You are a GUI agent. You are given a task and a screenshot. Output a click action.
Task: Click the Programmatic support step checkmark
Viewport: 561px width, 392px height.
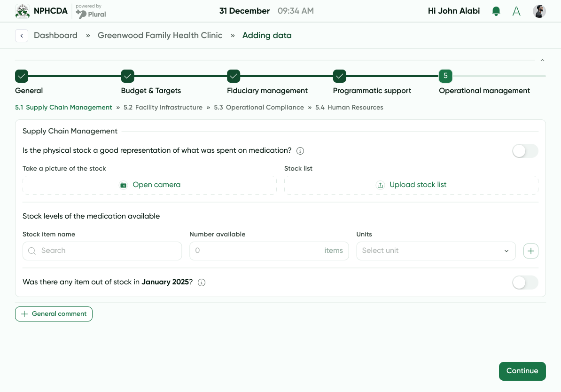(340, 76)
